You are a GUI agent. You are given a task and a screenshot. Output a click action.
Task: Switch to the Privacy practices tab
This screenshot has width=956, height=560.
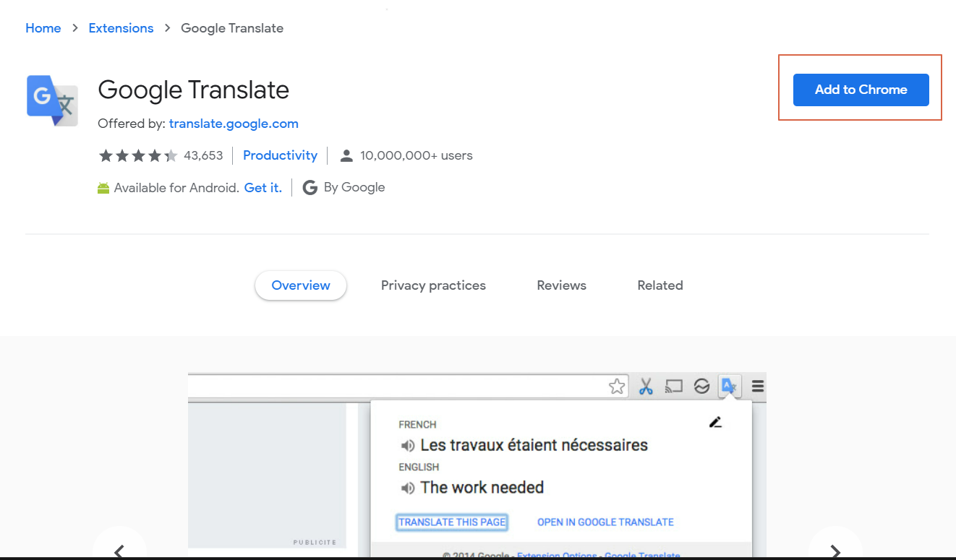[433, 285]
